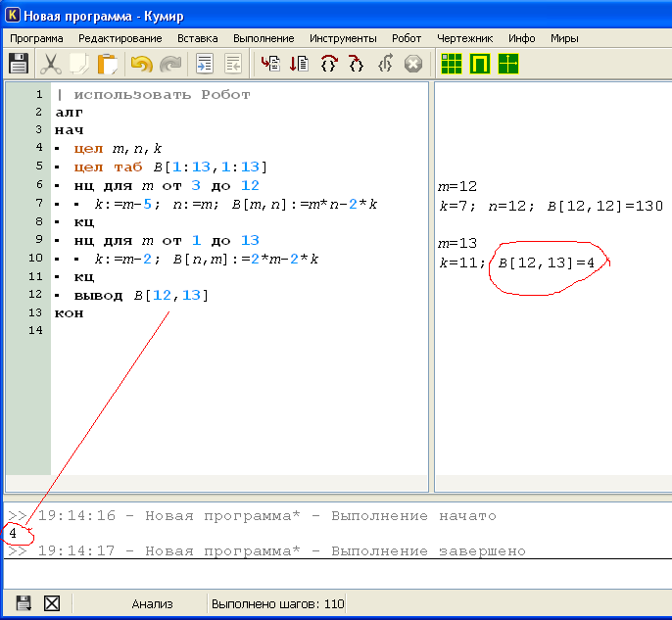This screenshot has height=620, width=672.
Task: Click the Cut scissors icon
Action: pyautogui.click(x=50, y=65)
